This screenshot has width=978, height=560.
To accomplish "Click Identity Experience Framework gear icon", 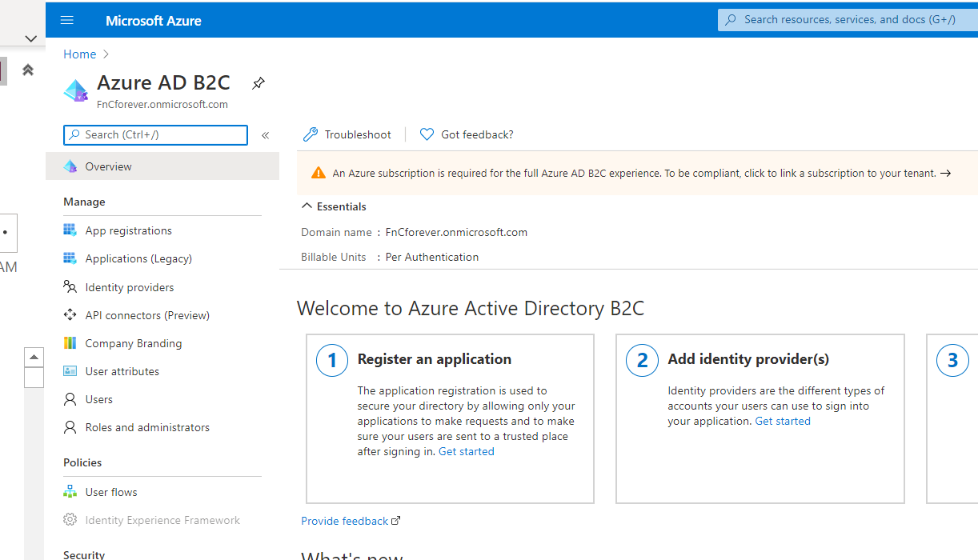I will [x=70, y=520].
